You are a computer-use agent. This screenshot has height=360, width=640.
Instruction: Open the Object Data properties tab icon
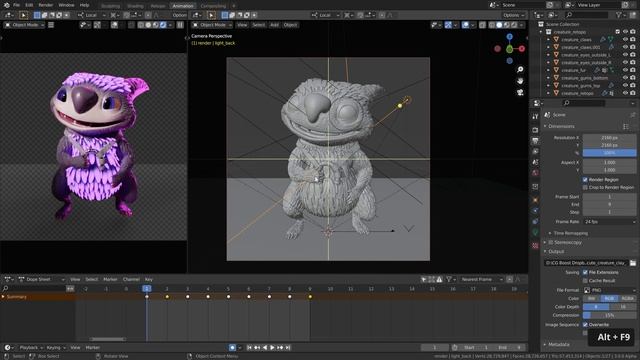point(535,232)
